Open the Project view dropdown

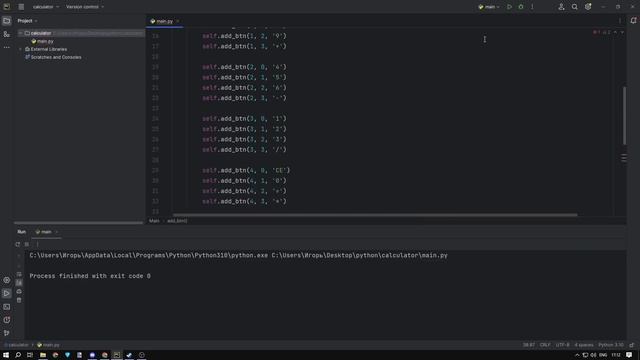pyautogui.click(x=27, y=21)
